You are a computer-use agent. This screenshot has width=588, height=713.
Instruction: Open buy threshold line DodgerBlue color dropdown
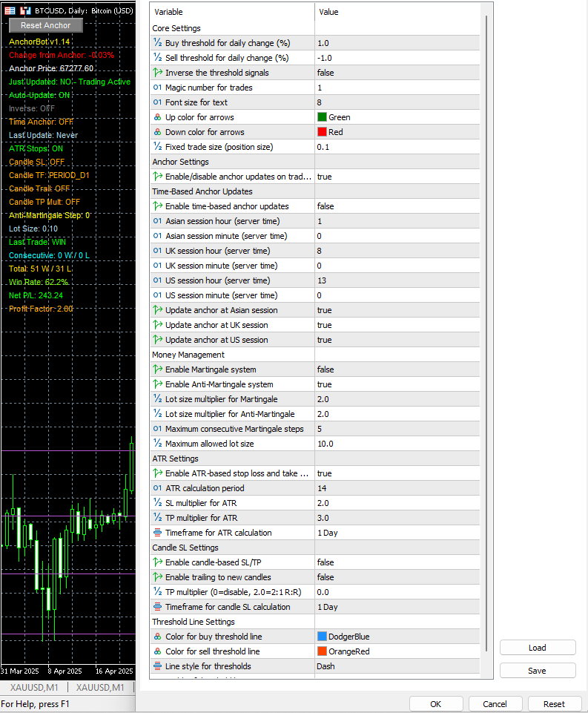point(397,637)
